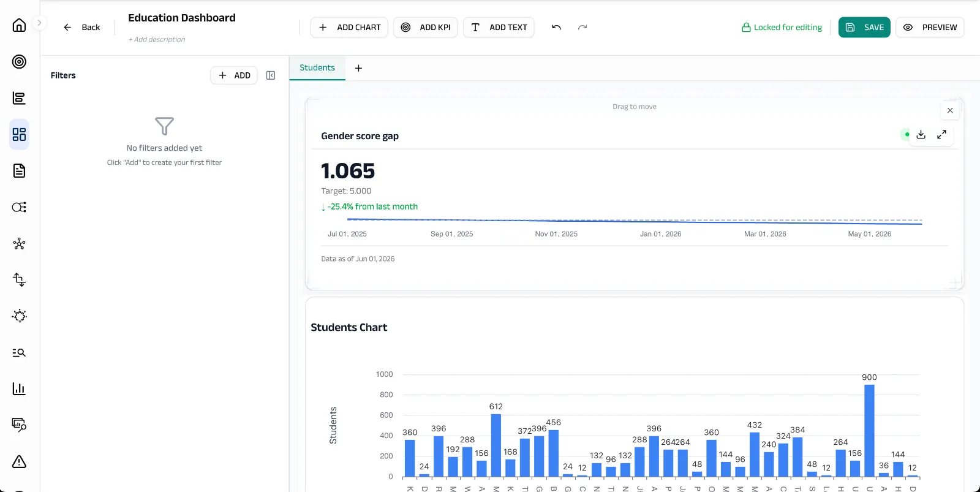
Task: Click the ADD TEXT button
Action: tap(499, 27)
